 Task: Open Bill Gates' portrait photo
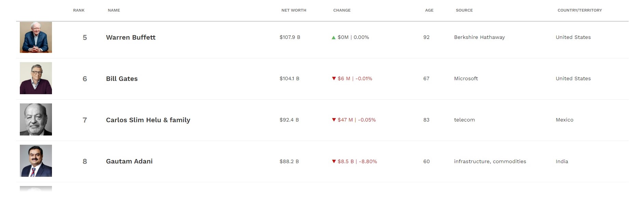pyautogui.click(x=36, y=78)
